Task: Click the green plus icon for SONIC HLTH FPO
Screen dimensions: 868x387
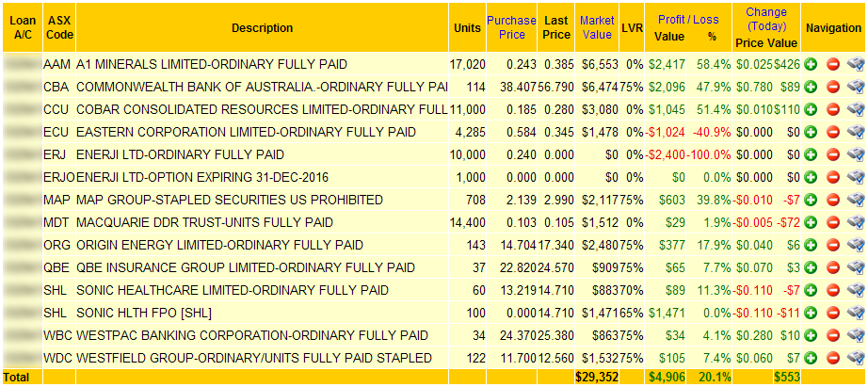Action: point(812,313)
